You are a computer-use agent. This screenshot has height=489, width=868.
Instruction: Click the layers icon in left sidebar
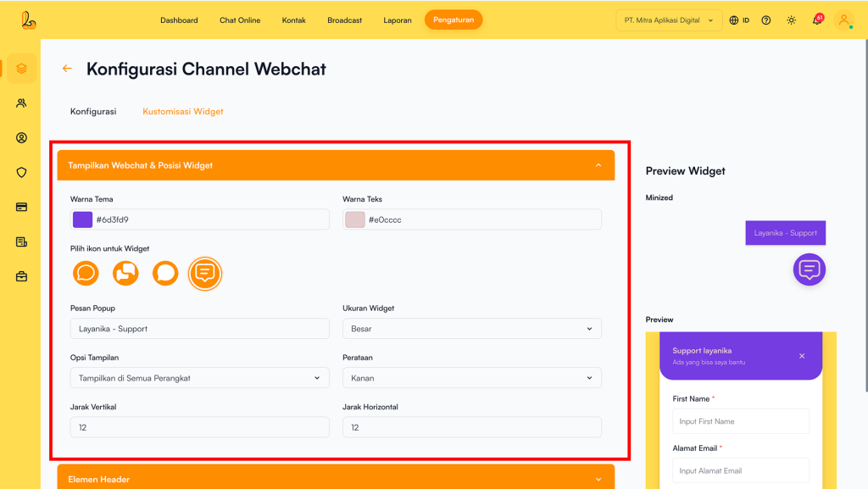21,69
